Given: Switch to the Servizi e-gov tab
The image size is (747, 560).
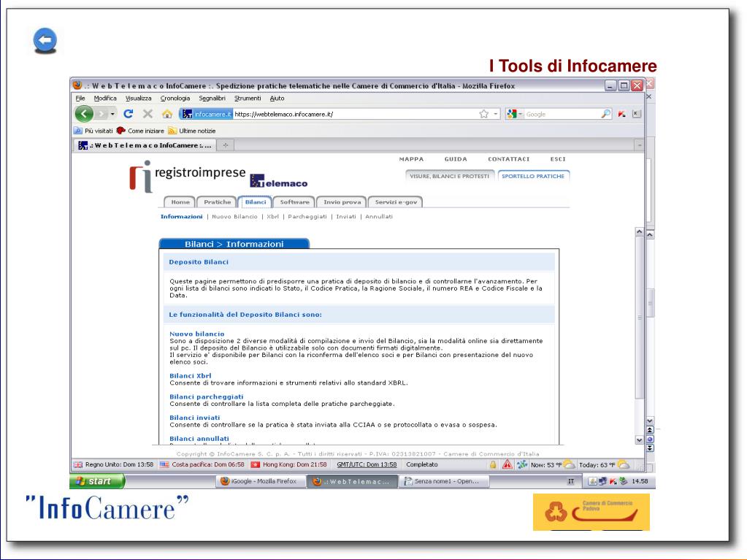Looking at the screenshot, I should point(396,202).
